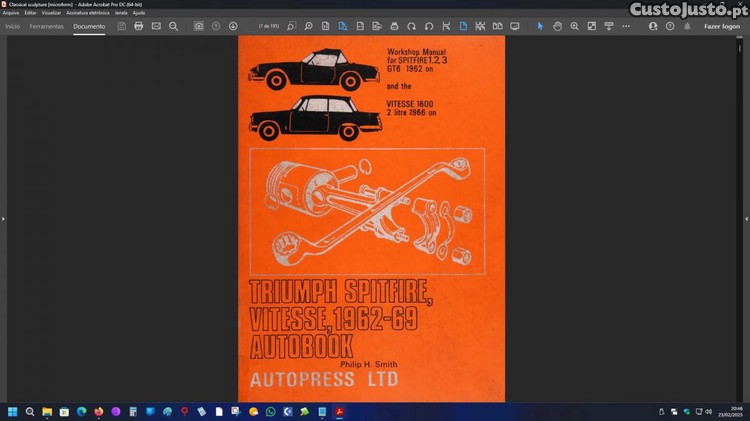This screenshot has height=421, width=750.
Task: Go to the previous page with the up arrow
Action: click(216, 26)
